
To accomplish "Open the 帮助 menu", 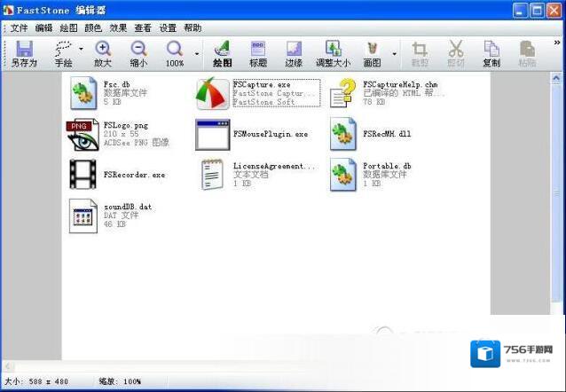I will coord(193,27).
